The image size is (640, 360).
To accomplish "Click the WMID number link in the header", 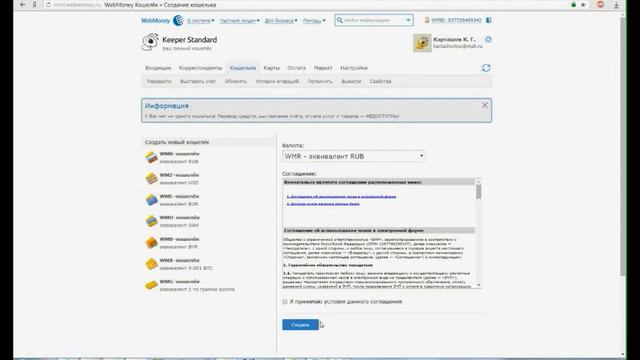I will coord(456,20).
